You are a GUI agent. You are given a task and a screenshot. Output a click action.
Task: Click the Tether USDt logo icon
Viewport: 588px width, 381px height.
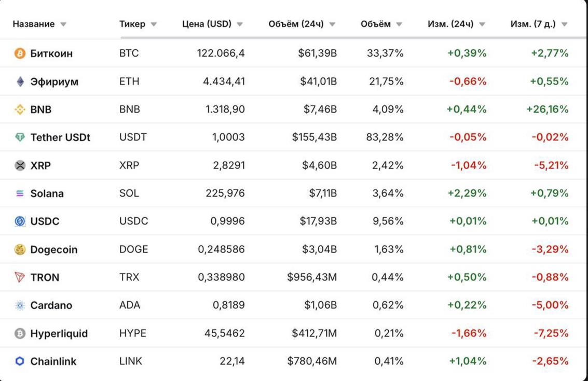pyautogui.click(x=20, y=137)
